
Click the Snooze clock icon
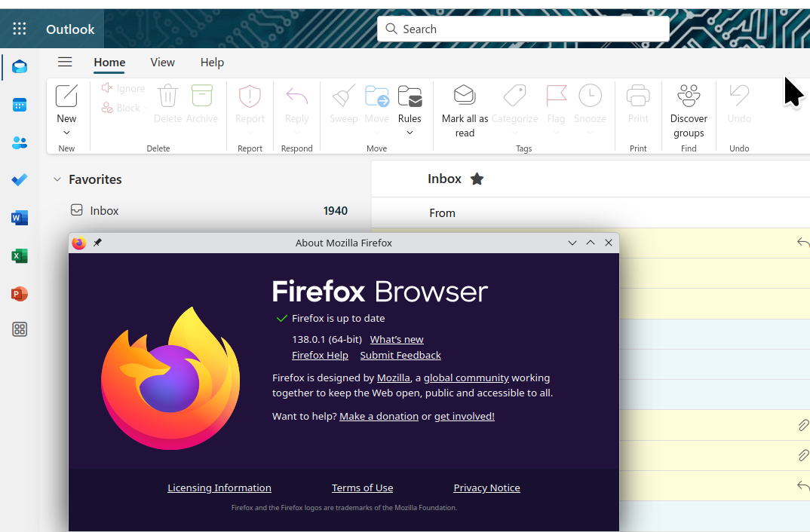coord(590,96)
